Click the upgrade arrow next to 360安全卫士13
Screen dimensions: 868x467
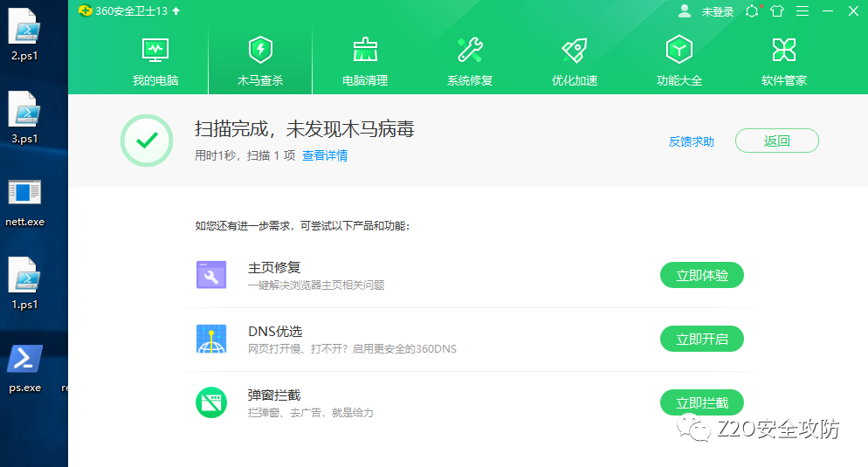[x=176, y=11]
